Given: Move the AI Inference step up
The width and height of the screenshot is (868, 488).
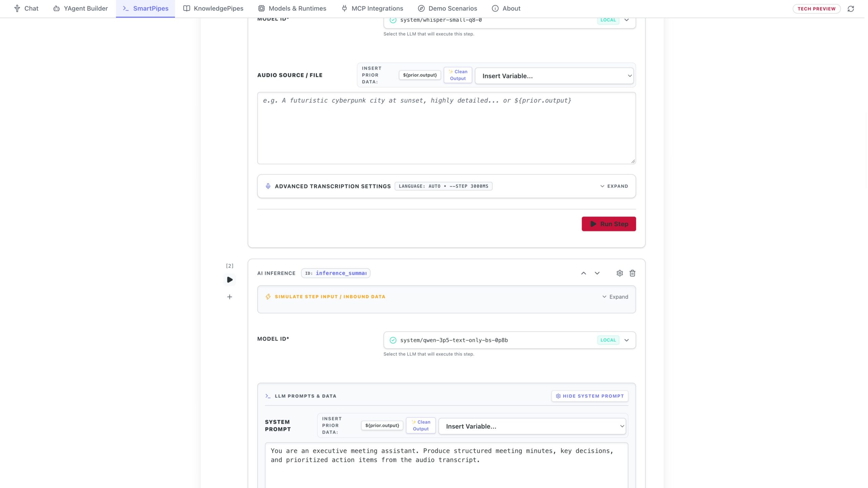Looking at the screenshot, I should tap(584, 273).
